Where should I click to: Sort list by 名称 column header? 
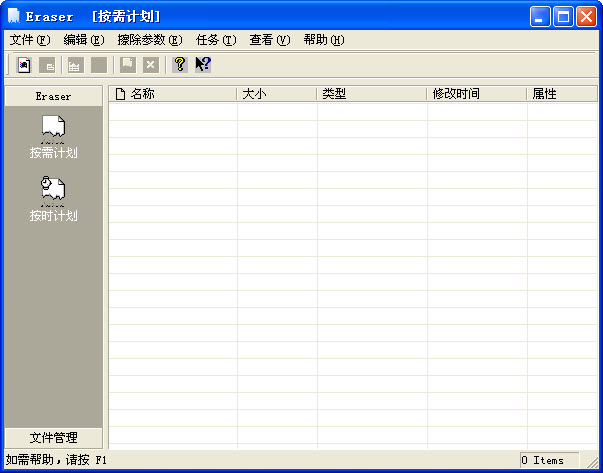point(172,94)
